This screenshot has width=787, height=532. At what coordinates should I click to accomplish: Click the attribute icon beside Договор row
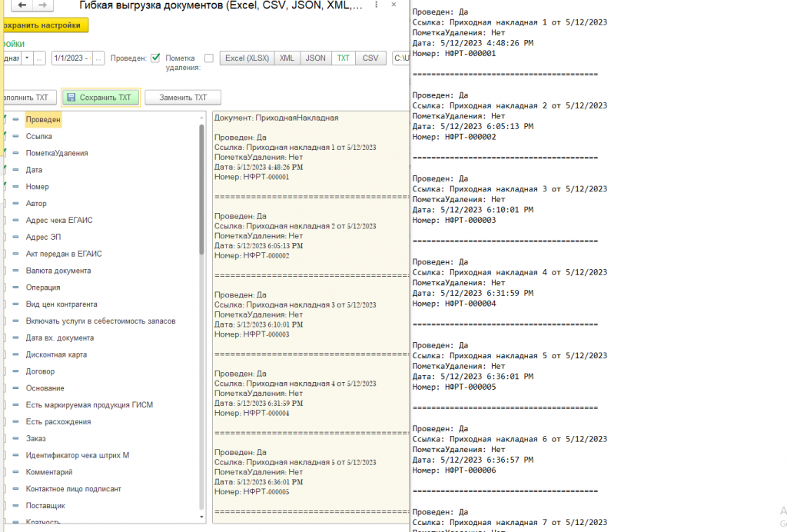[x=15, y=371]
